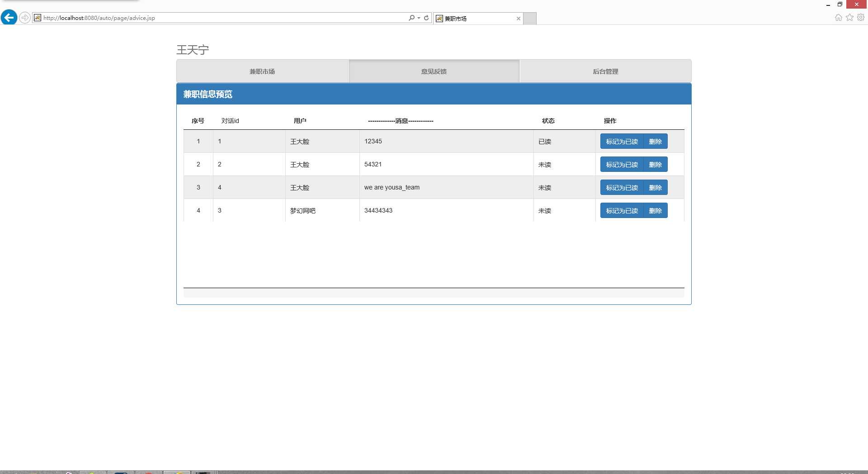Open favorites star icon

click(849, 18)
